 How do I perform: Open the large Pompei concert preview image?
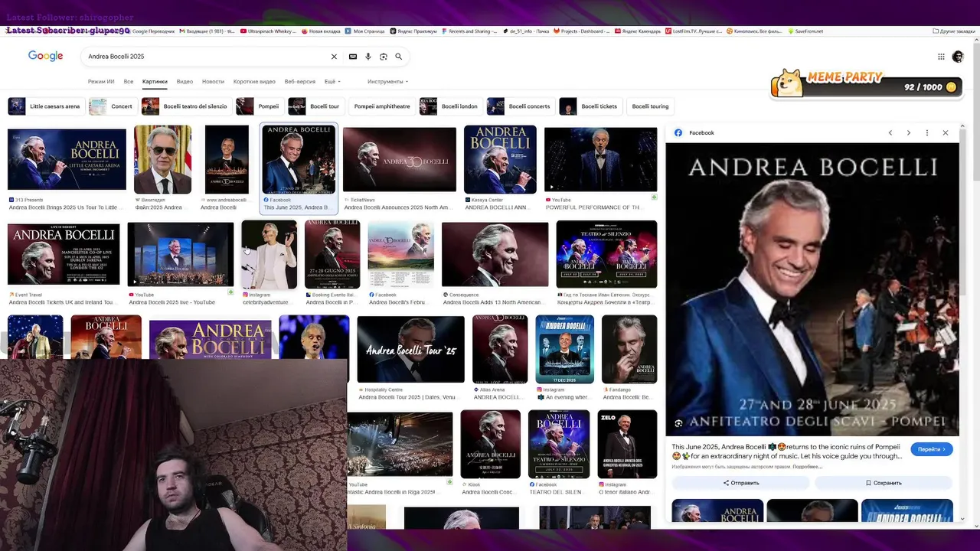click(x=812, y=289)
